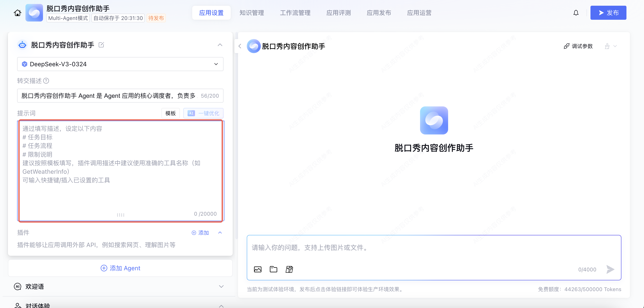The width and height of the screenshot is (644, 308).
Task: Open 调试参数 debug settings
Action: pyautogui.click(x=578, y=46)
